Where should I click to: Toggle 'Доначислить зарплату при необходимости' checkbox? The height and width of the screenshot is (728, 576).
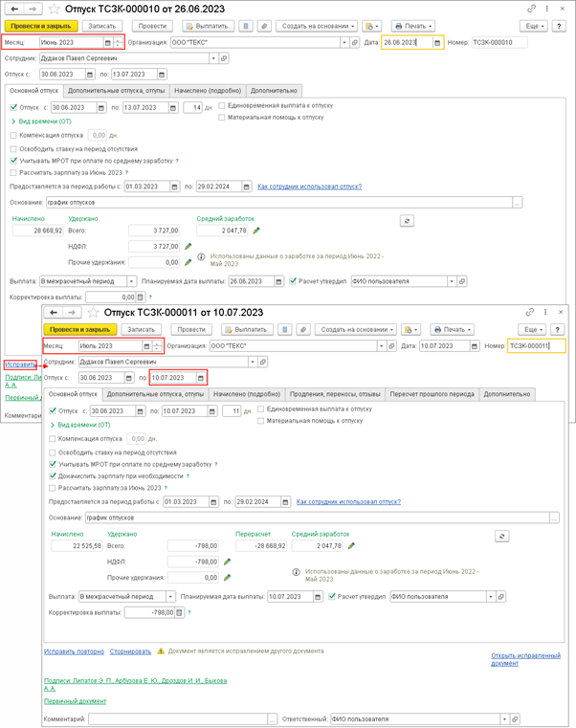pyautogui.click(x=53, y=475)
